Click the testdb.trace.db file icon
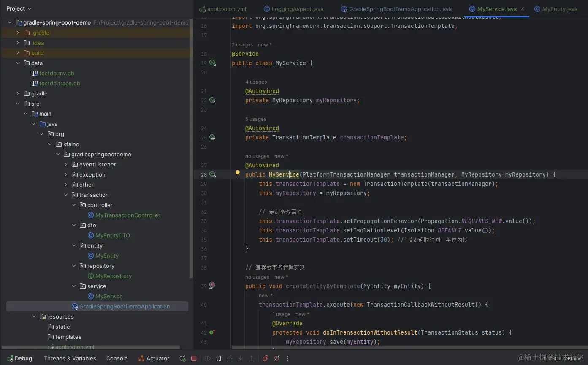588x365 pixels. [x=35, y=83]
